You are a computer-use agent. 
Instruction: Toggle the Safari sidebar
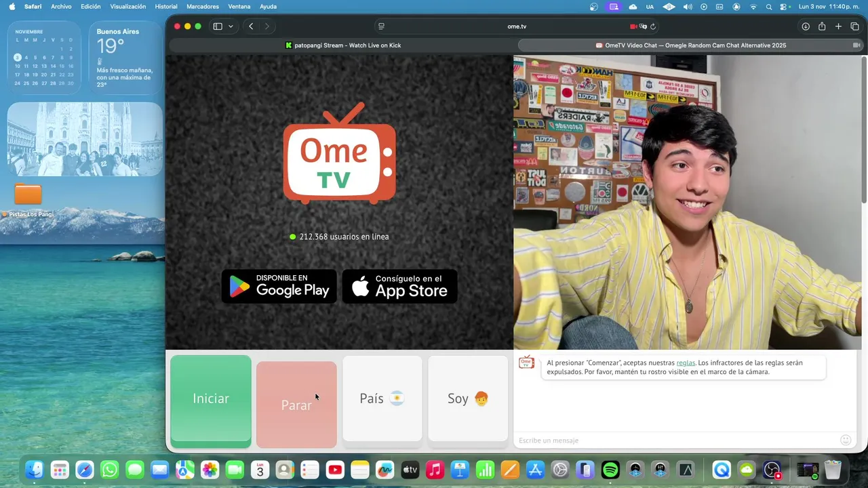pyautogui.click(x=218, y=26)
